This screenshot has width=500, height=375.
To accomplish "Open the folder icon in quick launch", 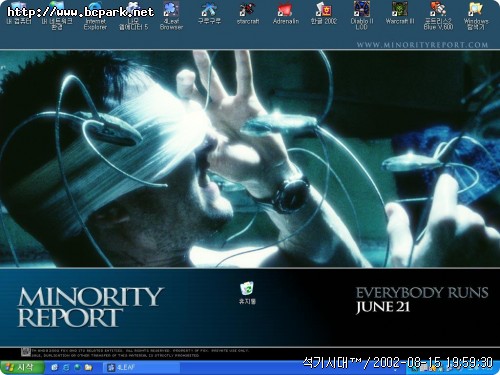I will [x=89, y=367].
